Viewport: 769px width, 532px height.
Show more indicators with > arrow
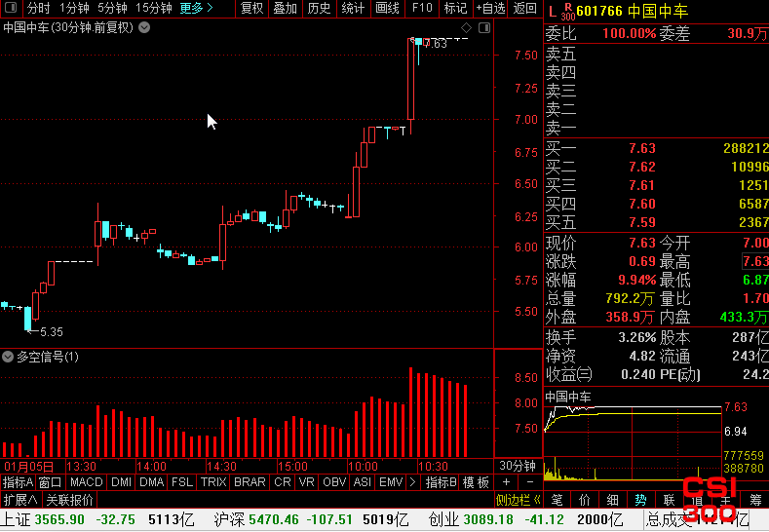412,482
